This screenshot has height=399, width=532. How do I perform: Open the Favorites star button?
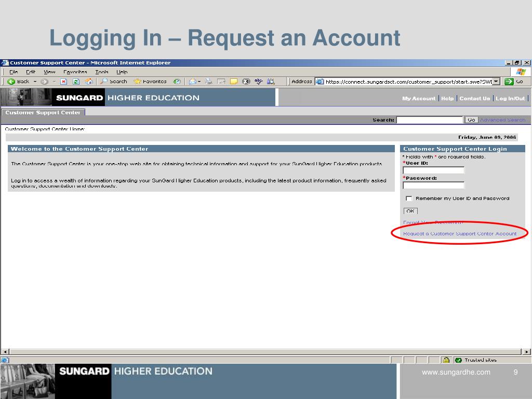coord(150,82)
